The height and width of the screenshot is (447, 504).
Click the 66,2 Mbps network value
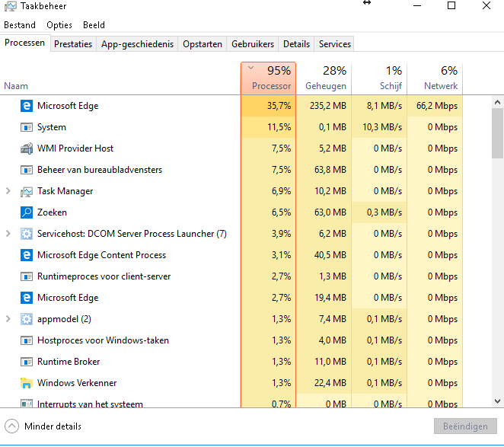click(x=437, y=106)
